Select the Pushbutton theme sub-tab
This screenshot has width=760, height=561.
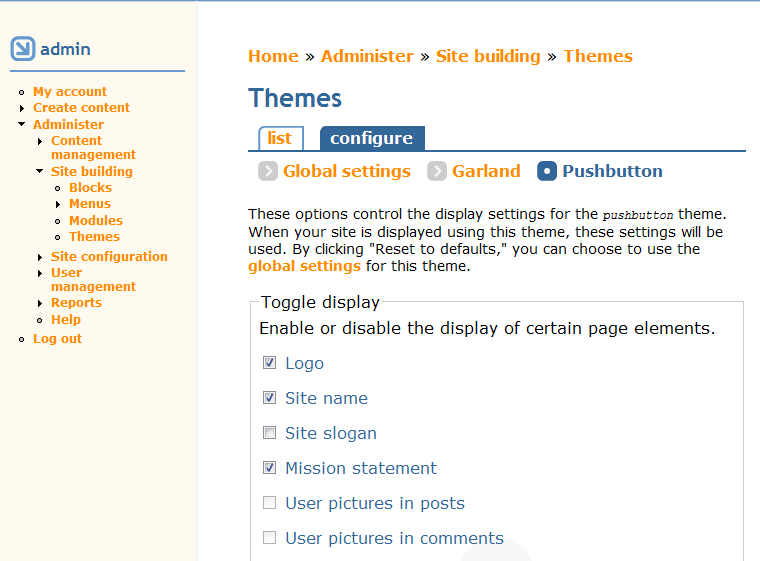pyautogui.click(x=612, y=171)
